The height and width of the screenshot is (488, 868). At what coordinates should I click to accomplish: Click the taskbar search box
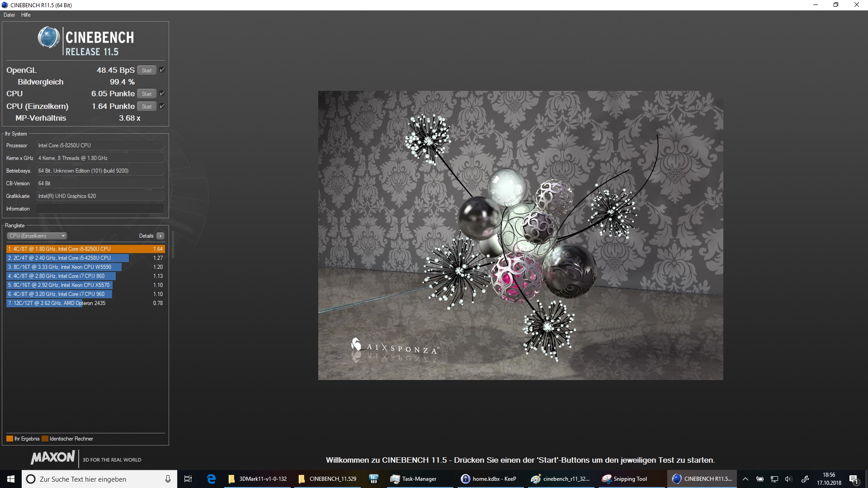(99, 479)
